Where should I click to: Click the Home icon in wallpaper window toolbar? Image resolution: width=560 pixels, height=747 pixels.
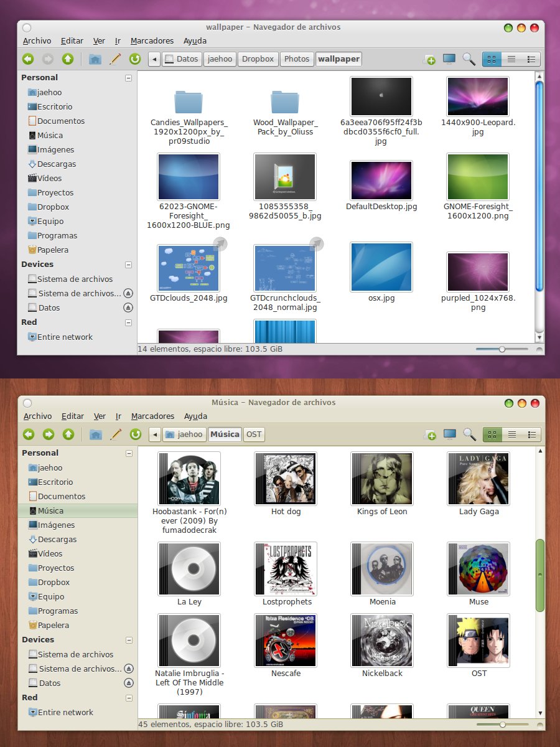pos(95,59)
